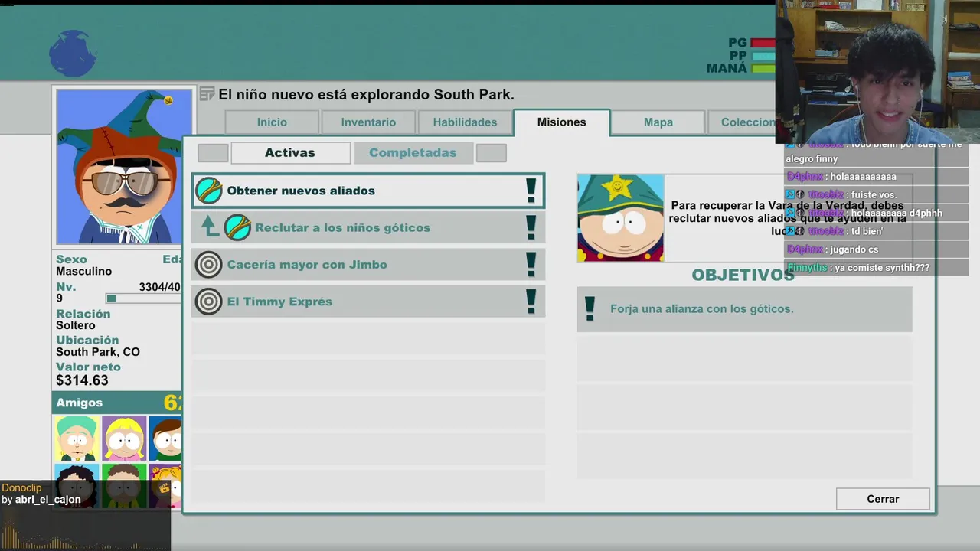Click the brown-haired friend avatar beside the blonde girl
Viewport: 980px width, 551px height.
165,439
